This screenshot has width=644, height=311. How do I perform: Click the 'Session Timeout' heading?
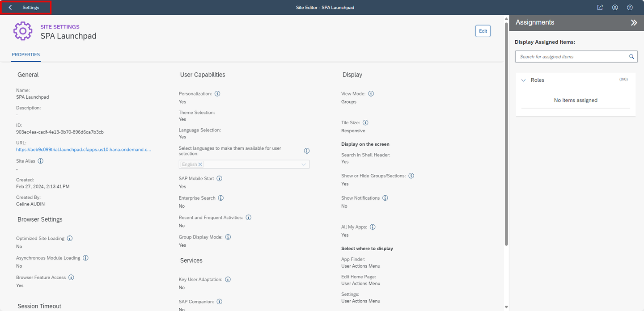click(x=39, y=306)
